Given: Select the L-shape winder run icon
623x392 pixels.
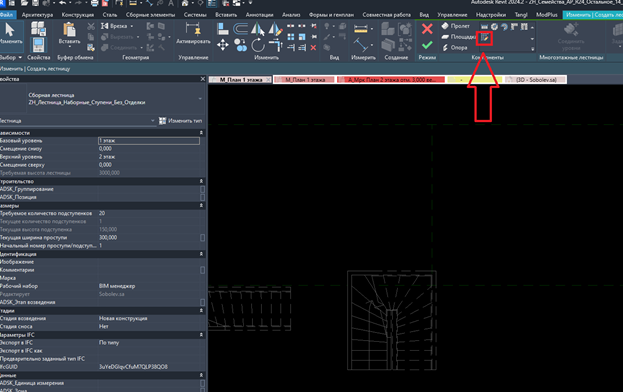Looking at the screenshot, I should tap(514, 27).
